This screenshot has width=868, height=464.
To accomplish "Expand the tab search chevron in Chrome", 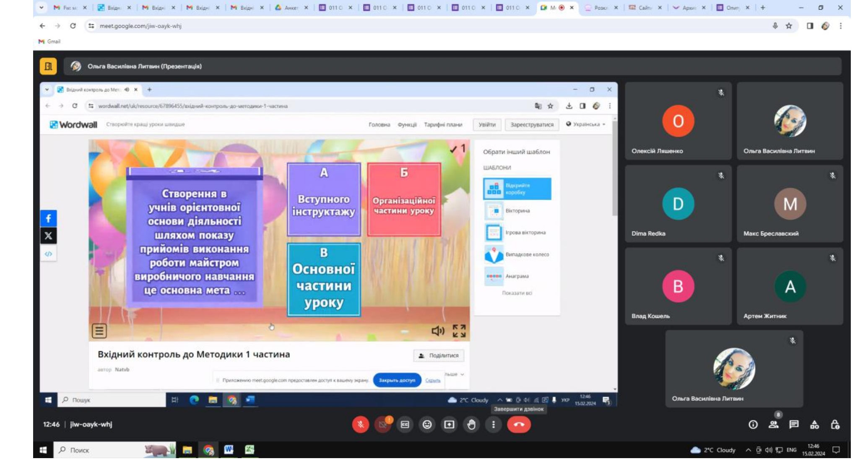I will coord(41,8).
